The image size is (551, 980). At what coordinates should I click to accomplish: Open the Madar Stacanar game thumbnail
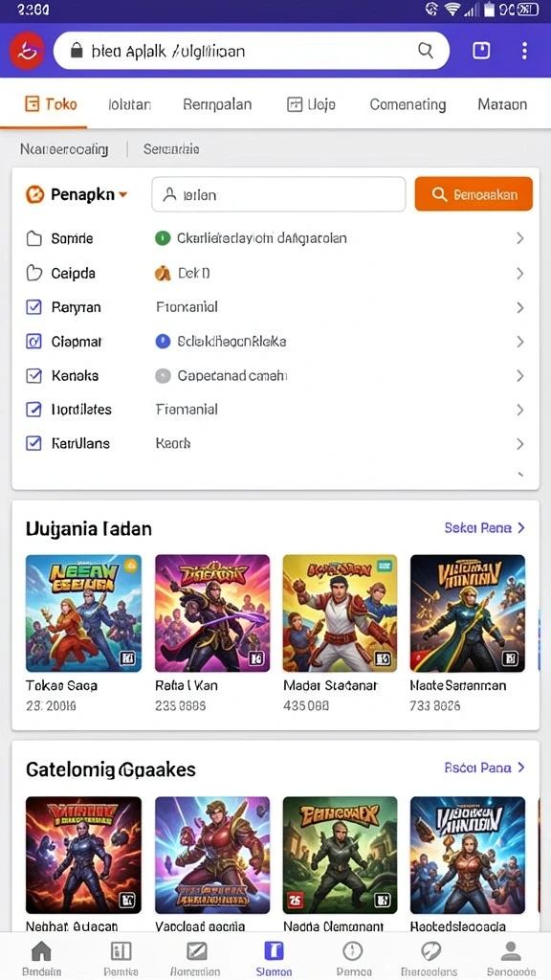pyautogui.click(x=340, y=613)
